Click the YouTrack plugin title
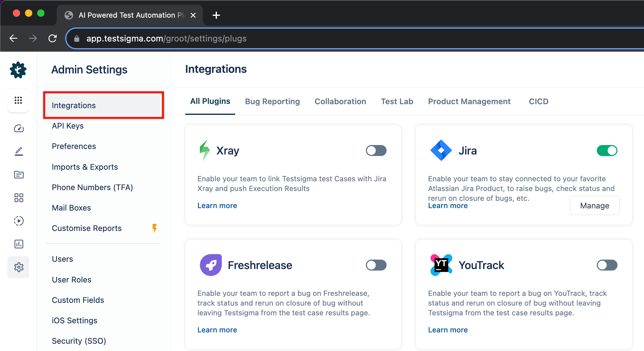This screenshot has height=351, width=644. point(481,265)
